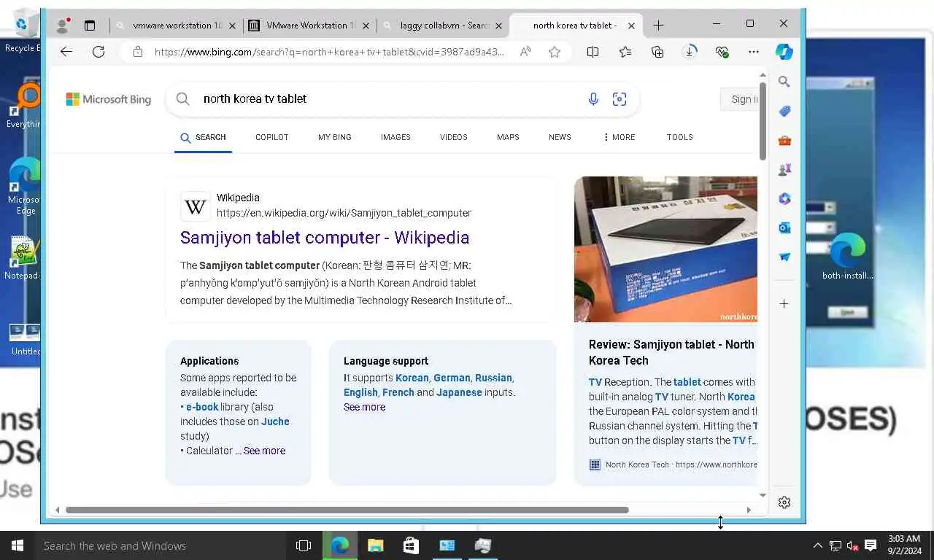Open sidebar settings gear icon
The height and width of the screenshot is (560, 934).
click(784, 502)
